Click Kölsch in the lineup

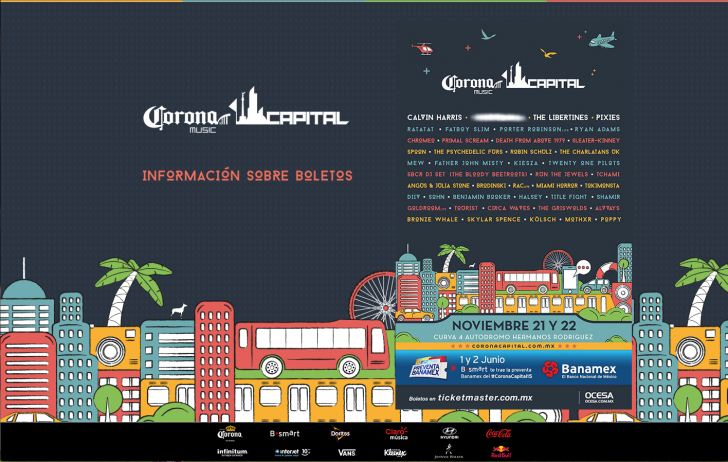click(x=543, y=219)
